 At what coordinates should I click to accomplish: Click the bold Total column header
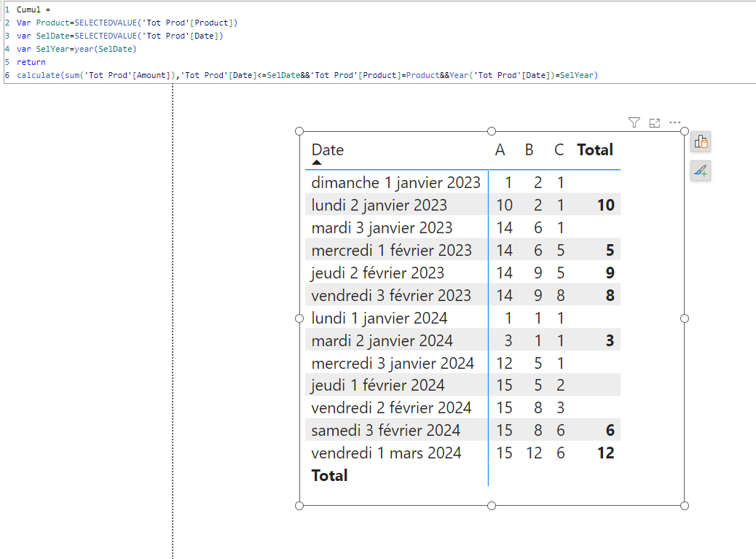tap(595, 150)
